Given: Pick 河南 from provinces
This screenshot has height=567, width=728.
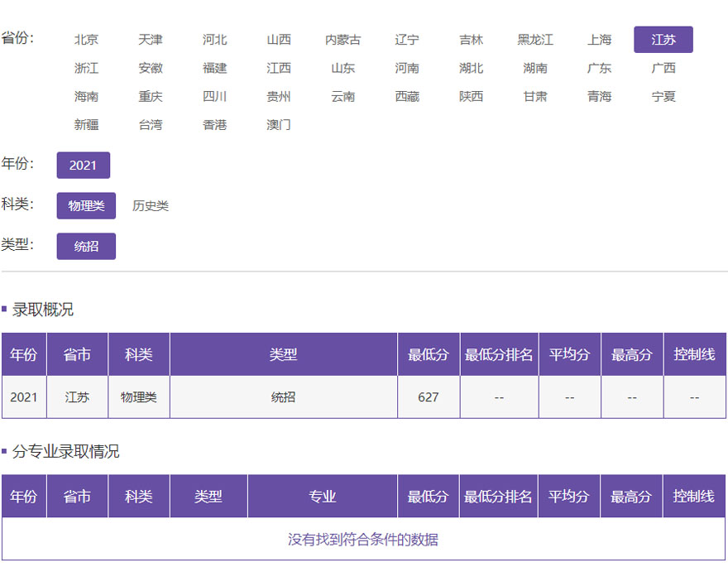Looking at the screenshot, I should pos(407,68).
